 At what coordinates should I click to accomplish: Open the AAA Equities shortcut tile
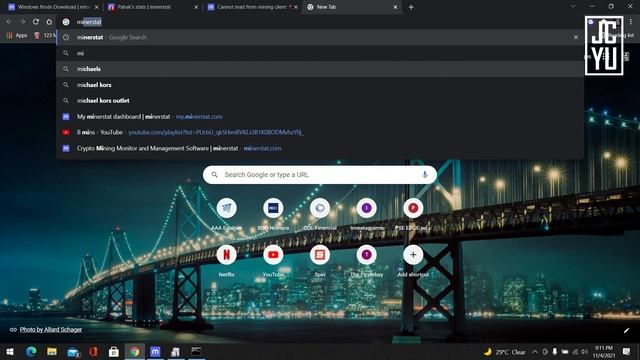(227, 209)
